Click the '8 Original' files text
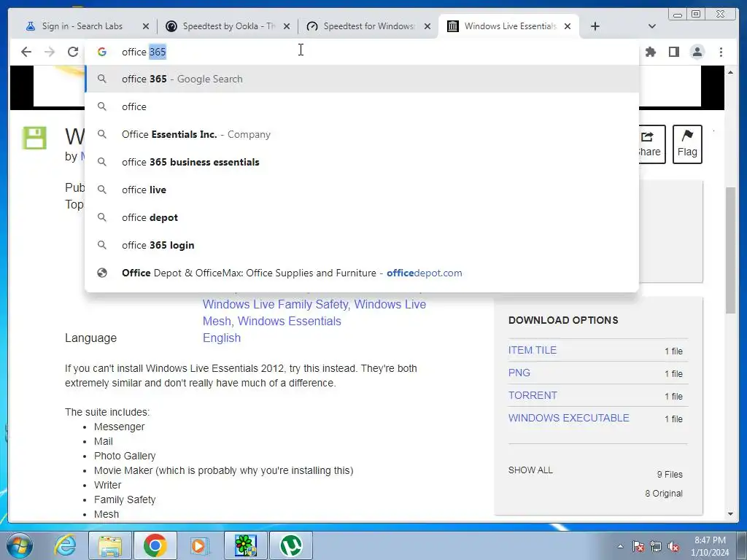The height and width of the screenshot is (560, 747). (664, 494)
